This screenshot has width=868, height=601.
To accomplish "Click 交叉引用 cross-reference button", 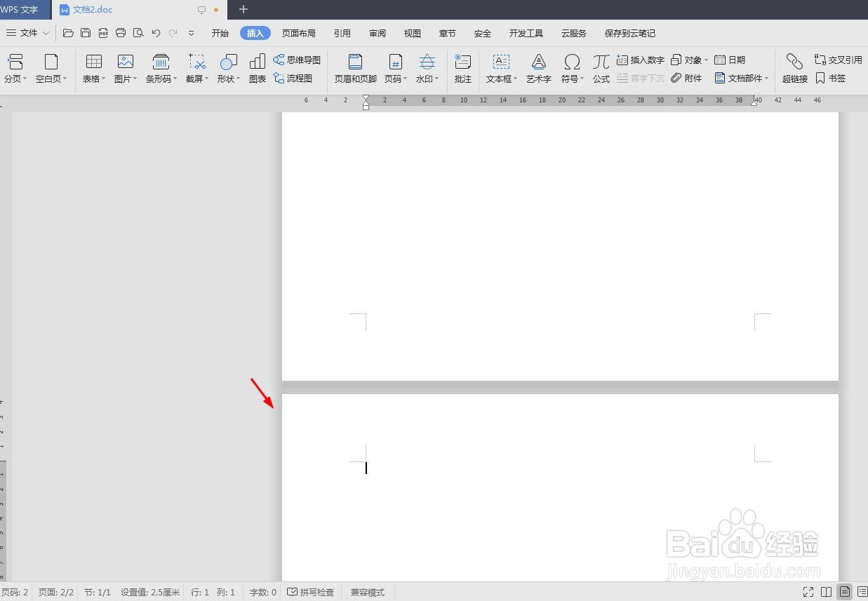I will pyautogui.click(x=839, y=60).
